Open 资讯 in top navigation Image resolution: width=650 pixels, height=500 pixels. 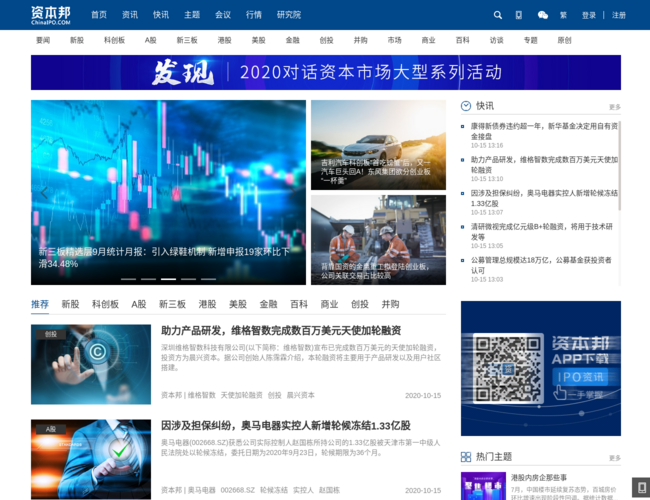130,15
